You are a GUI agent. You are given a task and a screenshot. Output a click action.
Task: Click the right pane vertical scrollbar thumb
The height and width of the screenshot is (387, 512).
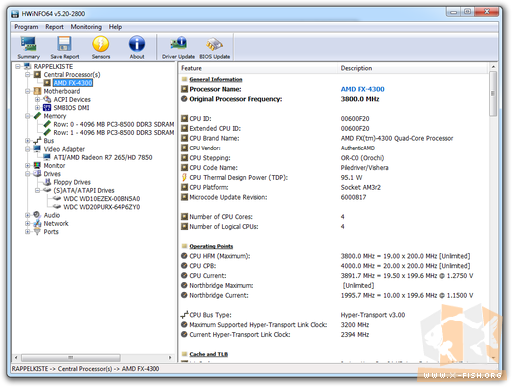(493, 94)
